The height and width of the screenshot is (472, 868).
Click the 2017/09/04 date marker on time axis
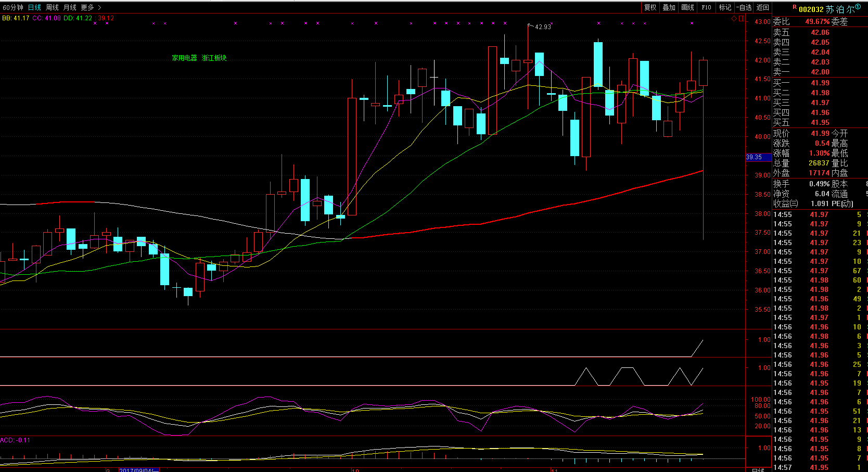(x=138, y=470)
